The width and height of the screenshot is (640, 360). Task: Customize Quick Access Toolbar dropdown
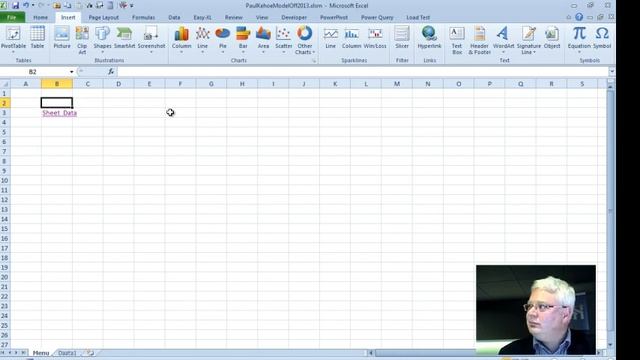(x=131, y=6)
